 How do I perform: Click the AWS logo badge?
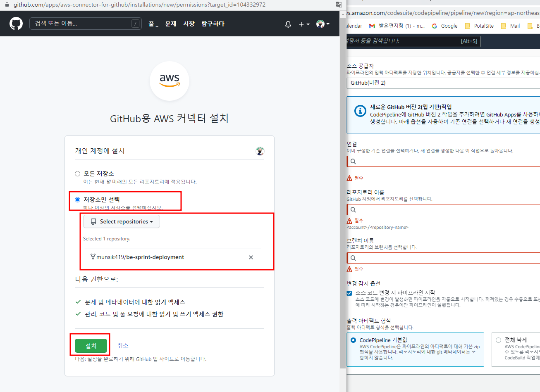pos(170,81)
